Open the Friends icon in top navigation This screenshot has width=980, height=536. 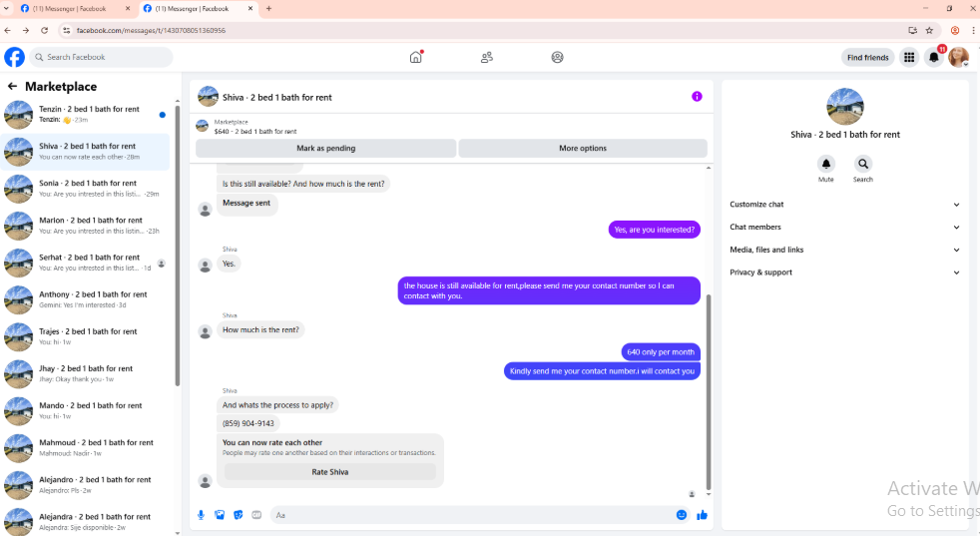487,57
